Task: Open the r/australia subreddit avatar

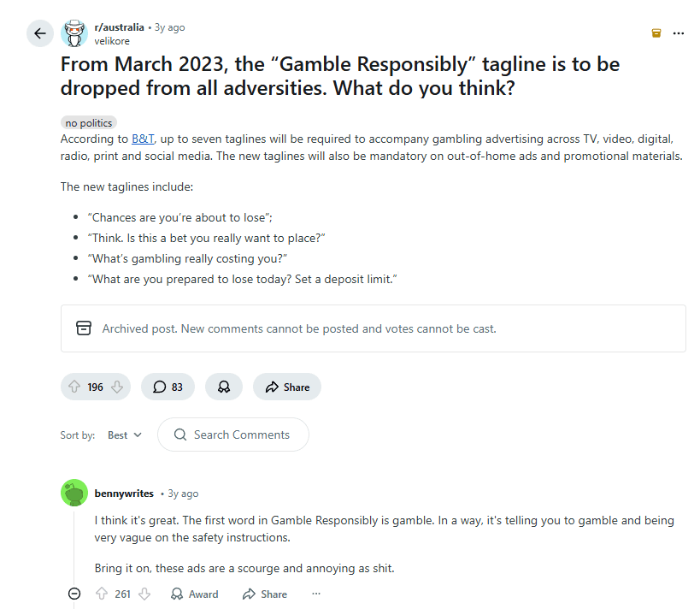Action: 74,34
